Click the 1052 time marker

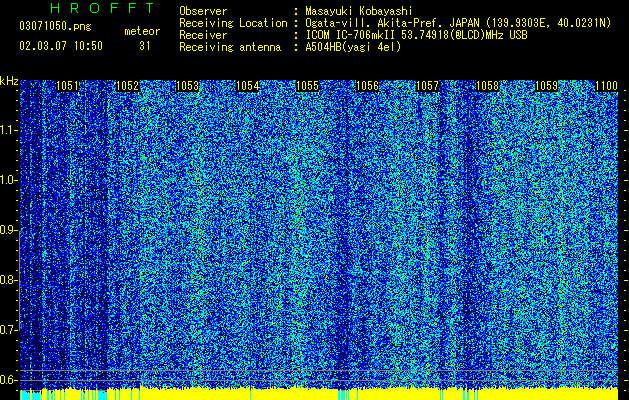(x=127, y=86)
